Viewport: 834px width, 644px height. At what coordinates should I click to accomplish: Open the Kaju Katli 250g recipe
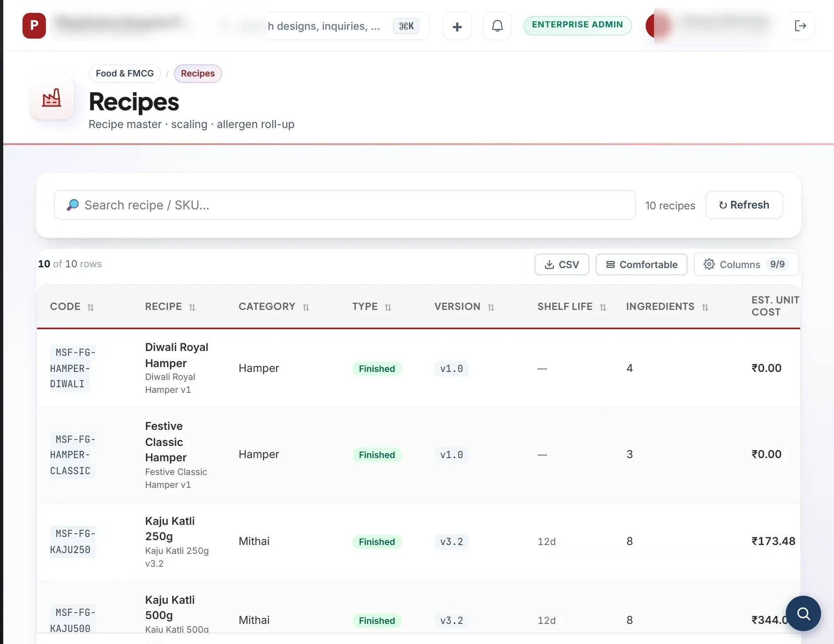pyautogui.click(x=170, y=529)
